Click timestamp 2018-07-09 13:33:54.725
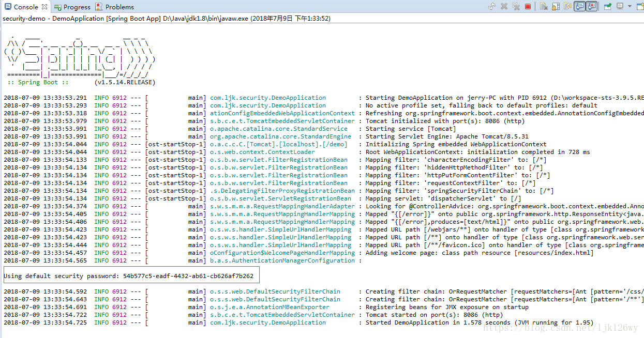 pos(46,322)
